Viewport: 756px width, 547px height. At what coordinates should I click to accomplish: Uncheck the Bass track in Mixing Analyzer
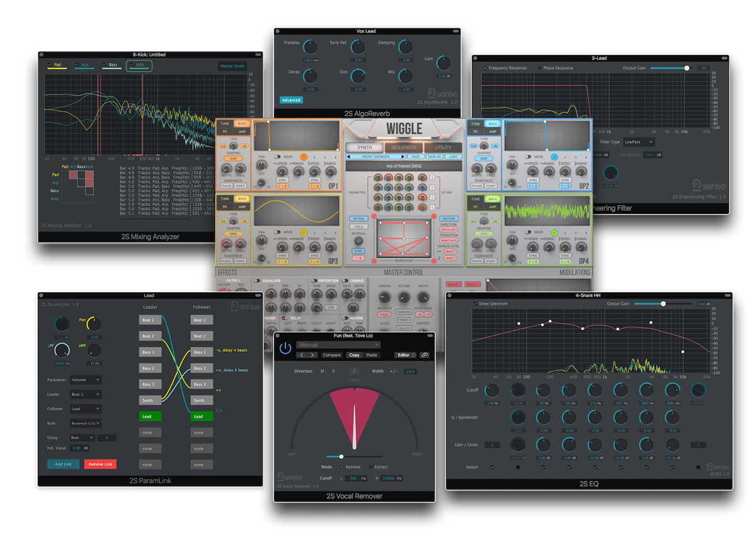coord(105,65)
